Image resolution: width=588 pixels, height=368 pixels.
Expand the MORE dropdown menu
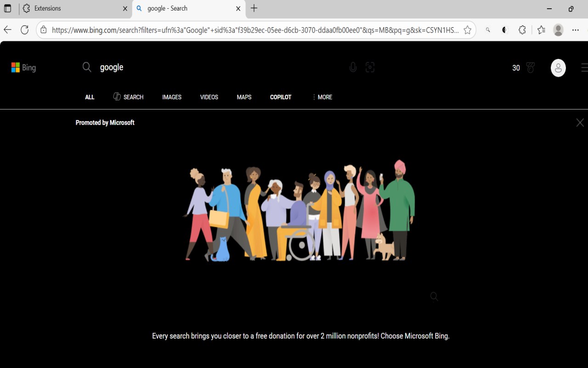coord(322,97)
